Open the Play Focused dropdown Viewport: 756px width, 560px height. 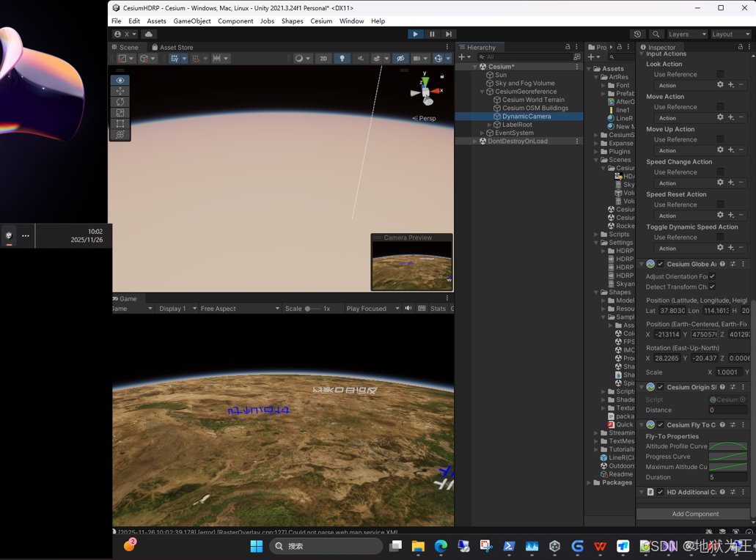tap(373, 309)
